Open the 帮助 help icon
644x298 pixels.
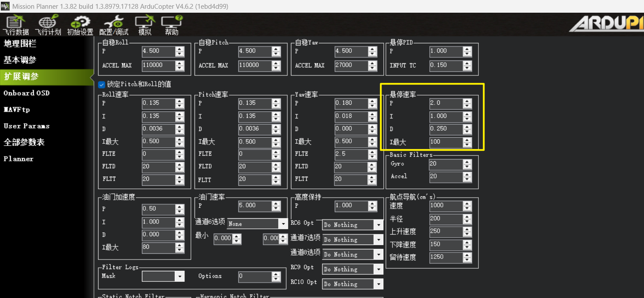coord(172,25)
